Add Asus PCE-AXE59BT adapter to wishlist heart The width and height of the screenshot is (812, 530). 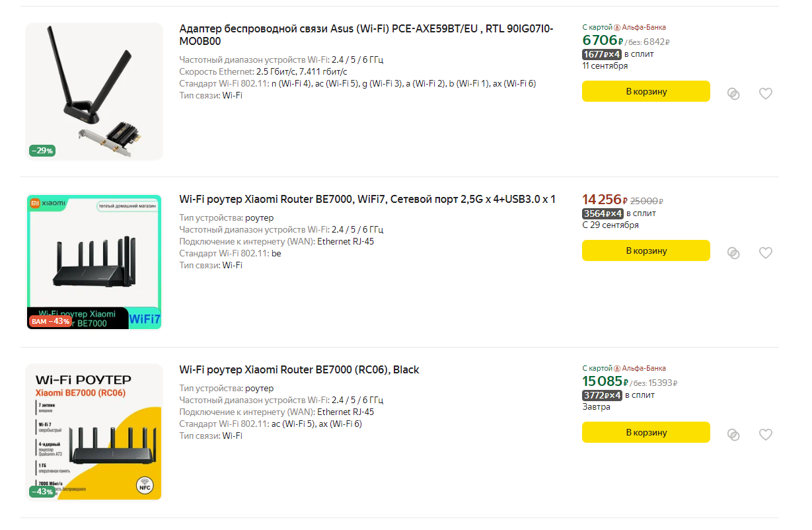[x=765, y=94]
